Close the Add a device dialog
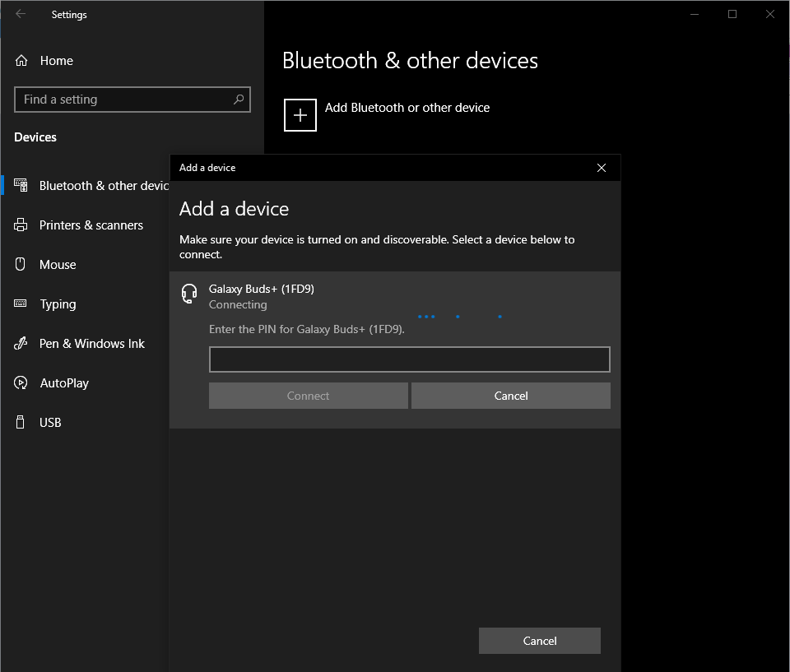The height and width of the screenshot is (672, 790). [602, 168]
